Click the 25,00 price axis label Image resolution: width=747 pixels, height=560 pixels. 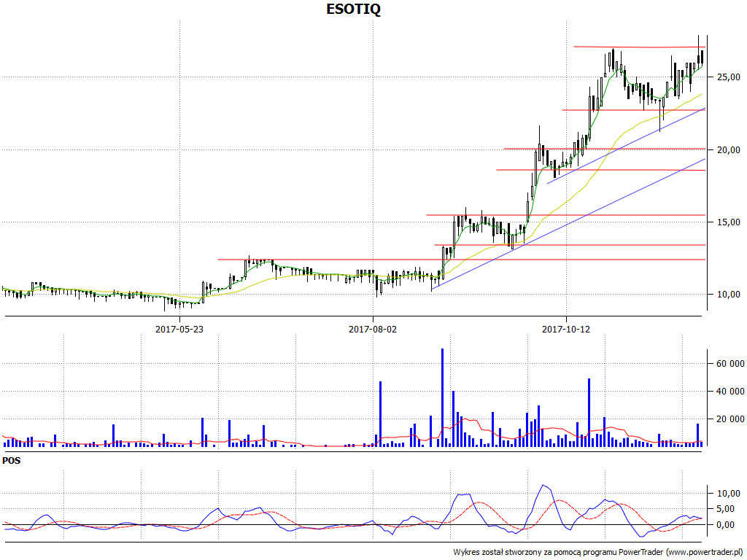729,77
